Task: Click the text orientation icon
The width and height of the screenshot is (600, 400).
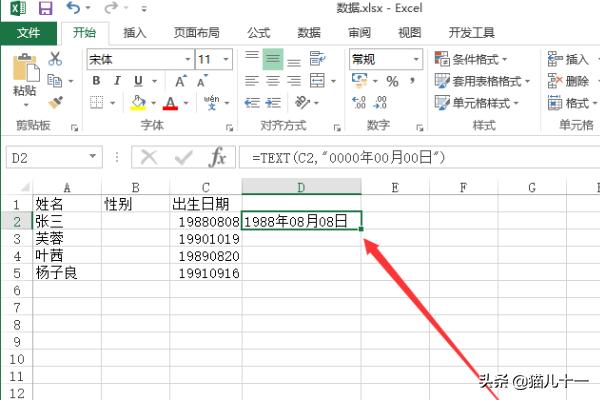Action: (x=302, y=102)
